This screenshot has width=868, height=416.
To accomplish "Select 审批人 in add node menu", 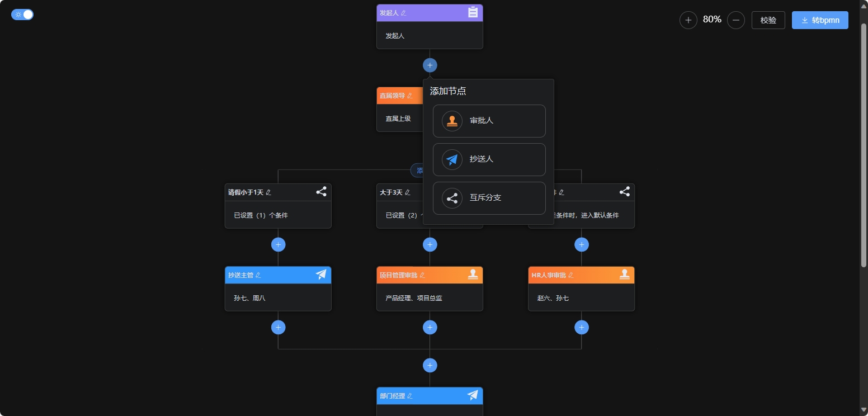I will coord(489,121).
